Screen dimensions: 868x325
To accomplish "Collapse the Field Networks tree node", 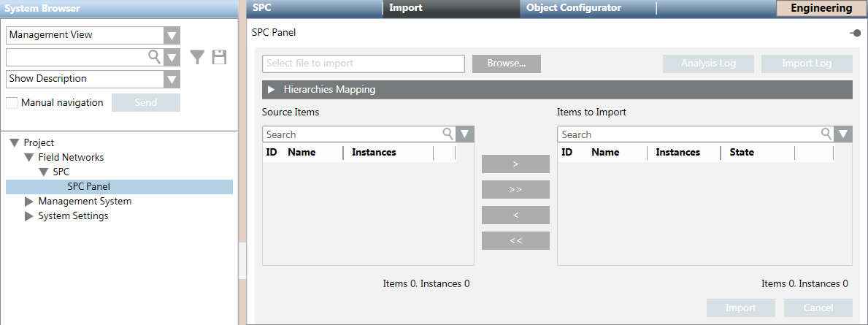I will point(29,158).
